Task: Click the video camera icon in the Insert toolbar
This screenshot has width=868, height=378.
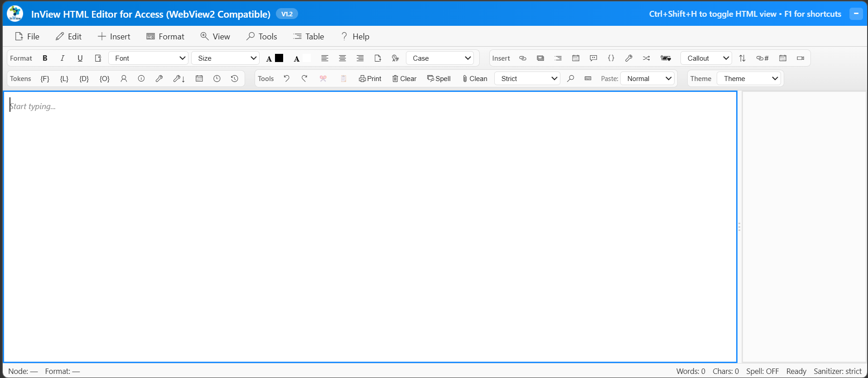Action: pos(800,58)
